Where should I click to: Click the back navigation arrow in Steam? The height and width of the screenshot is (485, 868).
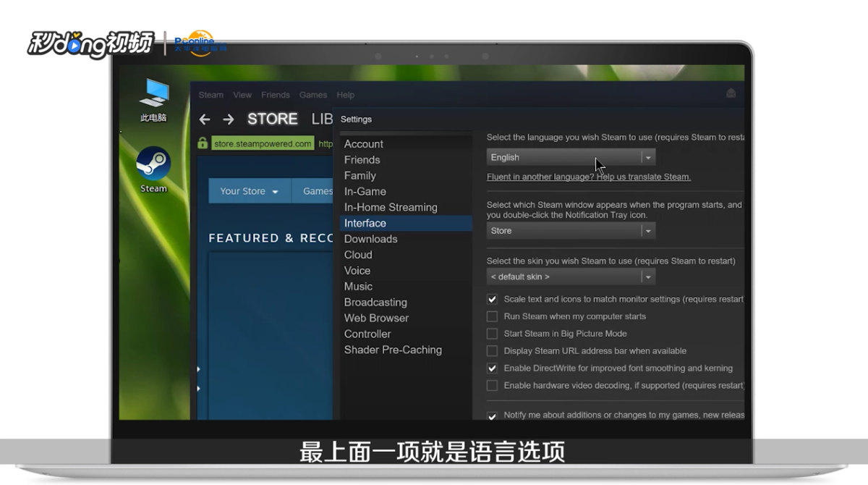click(x=205, y=119)
